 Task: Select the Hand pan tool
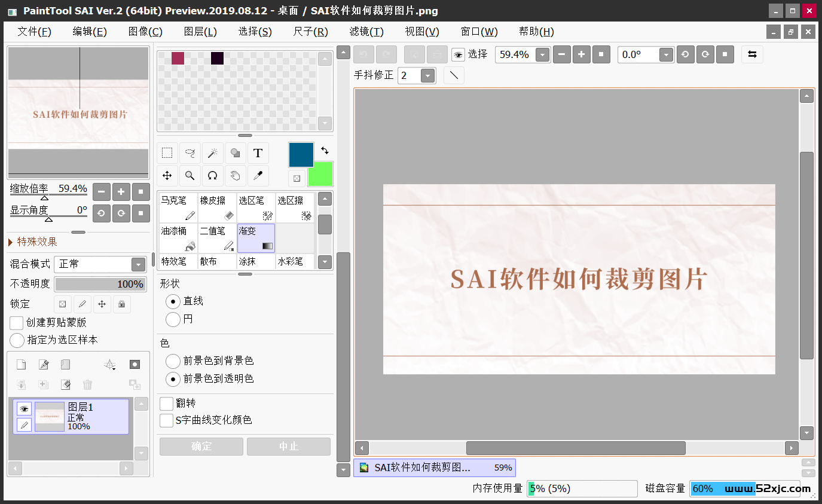tap(235, 176)
